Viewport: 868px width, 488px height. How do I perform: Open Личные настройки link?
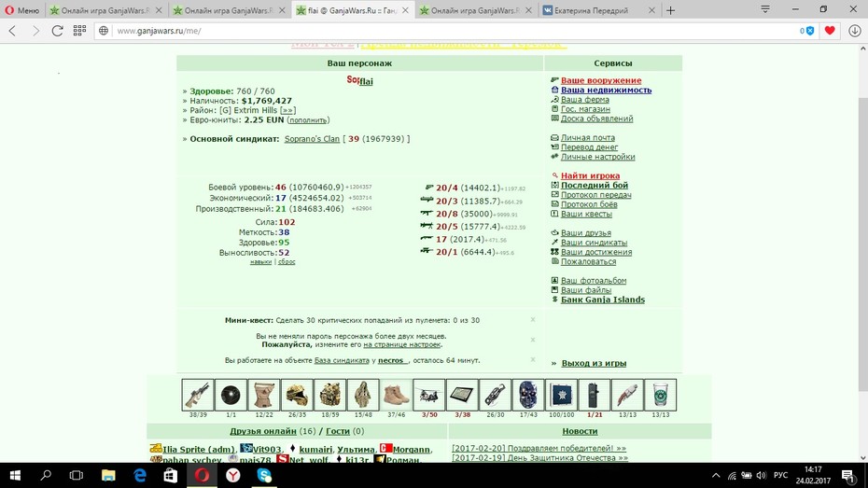pos(598,157)
